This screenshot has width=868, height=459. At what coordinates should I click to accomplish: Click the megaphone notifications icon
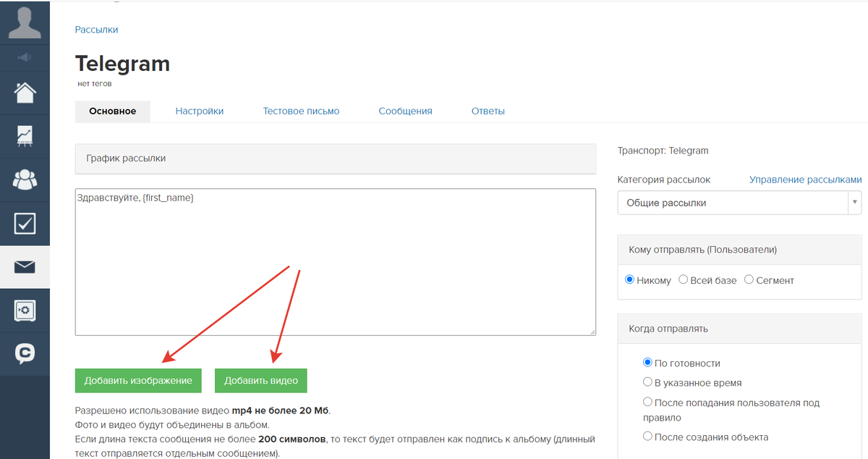pos(25,58)
